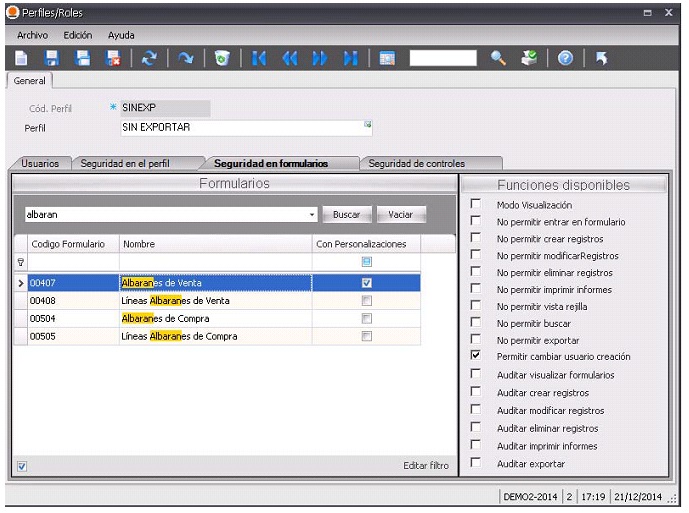Click the filter funnel icon in grid row
Screen dimensions: 689x513
pyautogui.click(x=20, y=261)
